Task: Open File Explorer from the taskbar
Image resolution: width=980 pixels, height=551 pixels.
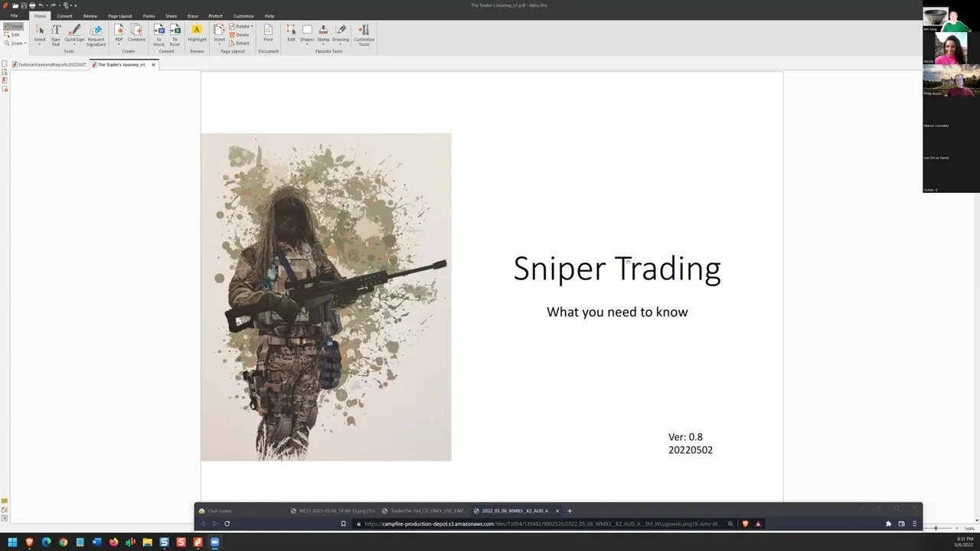Action: (x=147, y=542)
